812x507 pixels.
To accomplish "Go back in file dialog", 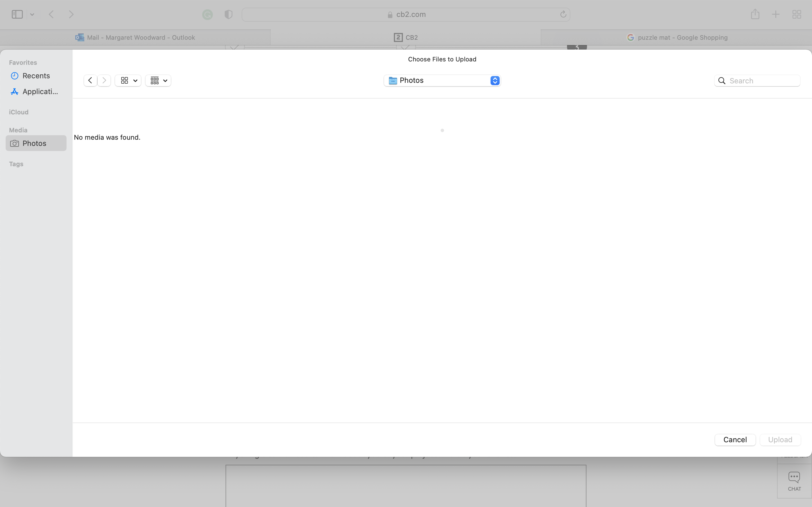I will point(90,81).
